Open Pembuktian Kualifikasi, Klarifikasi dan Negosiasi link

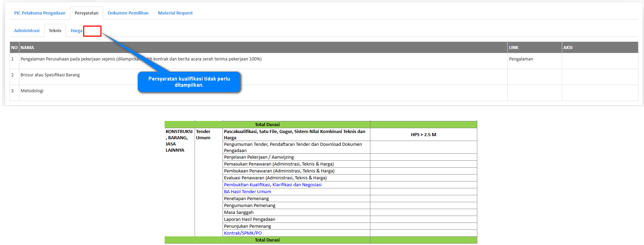pos(273,185)
